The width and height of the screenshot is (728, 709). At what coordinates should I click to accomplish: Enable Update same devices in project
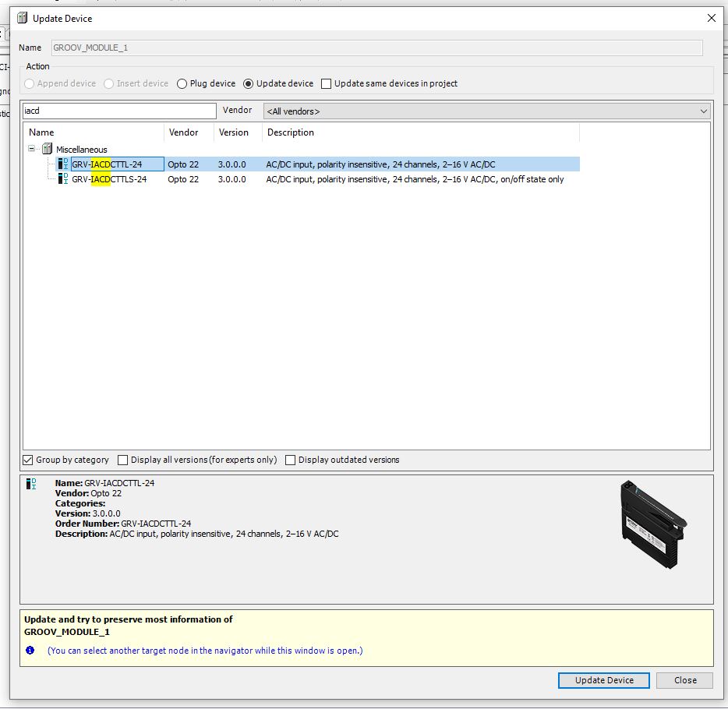coord(327,83)
